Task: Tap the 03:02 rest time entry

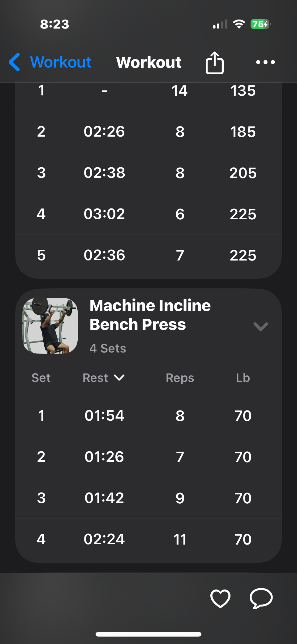Action: (x=104, y=214)
